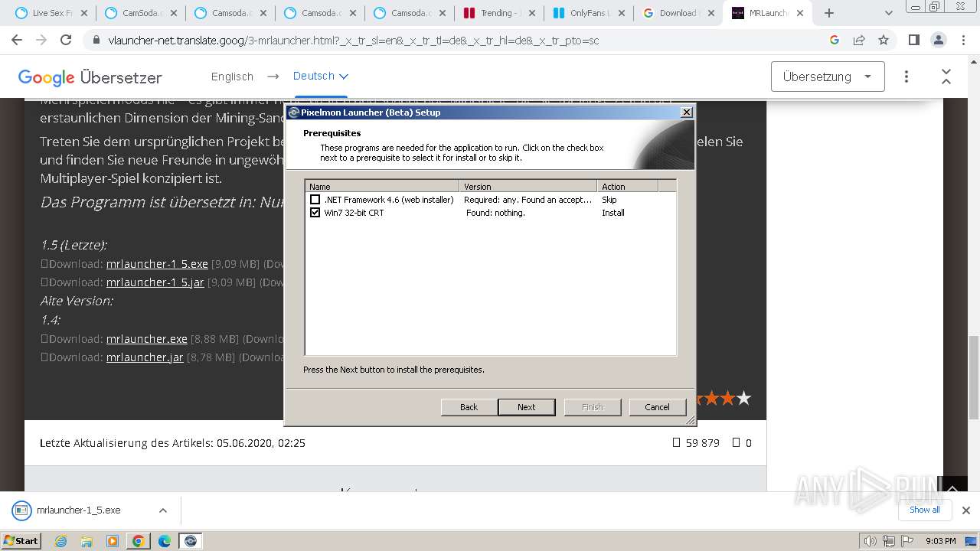Click the scroll-to-top arrow button

[x=952, y=489]
